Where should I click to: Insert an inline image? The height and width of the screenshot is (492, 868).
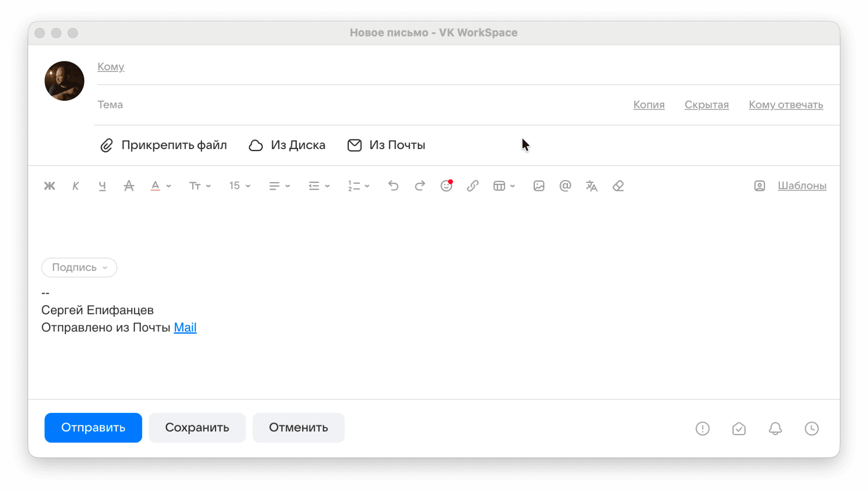coord(539,186)
